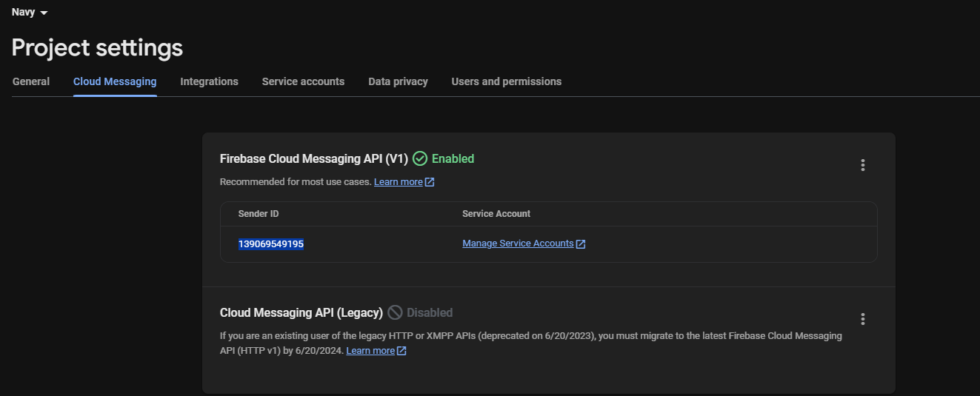Click the Sender ID column header
This screenshot has width=980, height=396.
click(258, 214)
